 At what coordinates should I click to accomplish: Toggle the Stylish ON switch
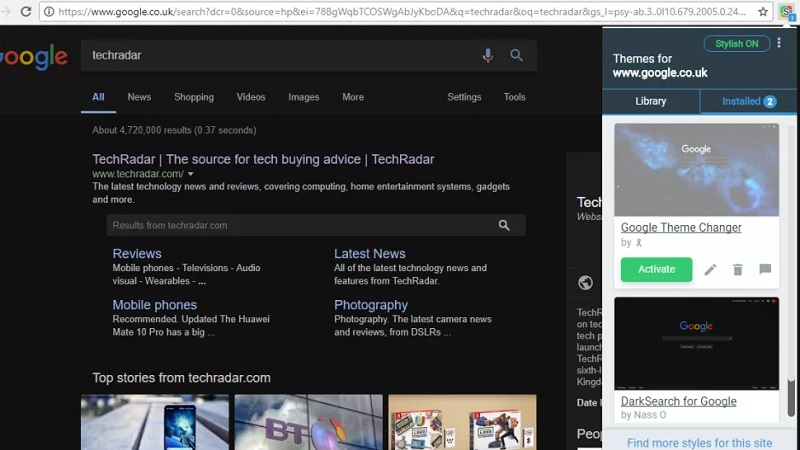(736, 44)
